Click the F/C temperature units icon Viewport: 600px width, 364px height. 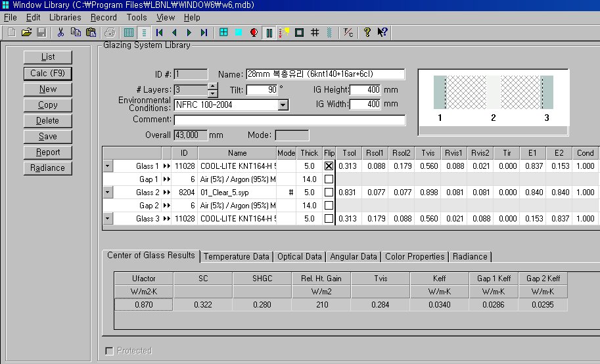348,32
